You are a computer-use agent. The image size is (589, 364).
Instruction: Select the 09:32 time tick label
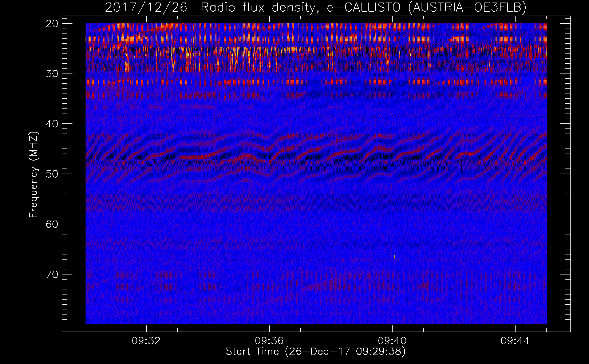tap(146, 341)
